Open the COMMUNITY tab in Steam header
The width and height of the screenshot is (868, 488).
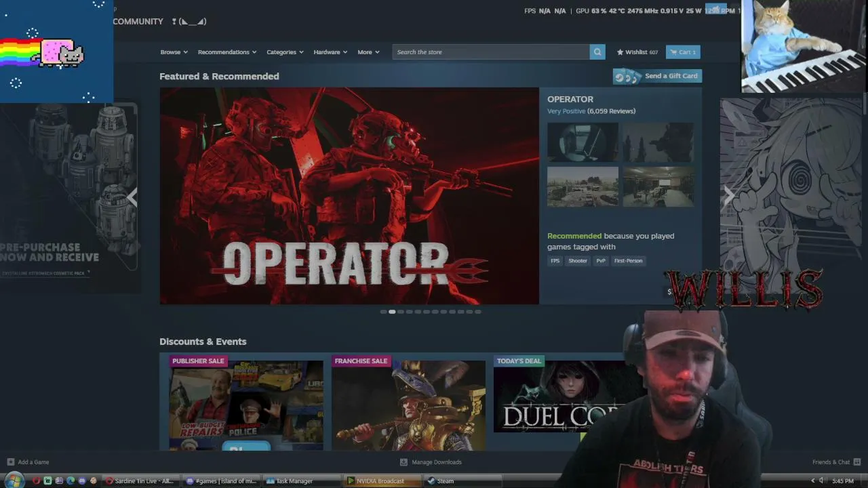(x=138, y=22)
